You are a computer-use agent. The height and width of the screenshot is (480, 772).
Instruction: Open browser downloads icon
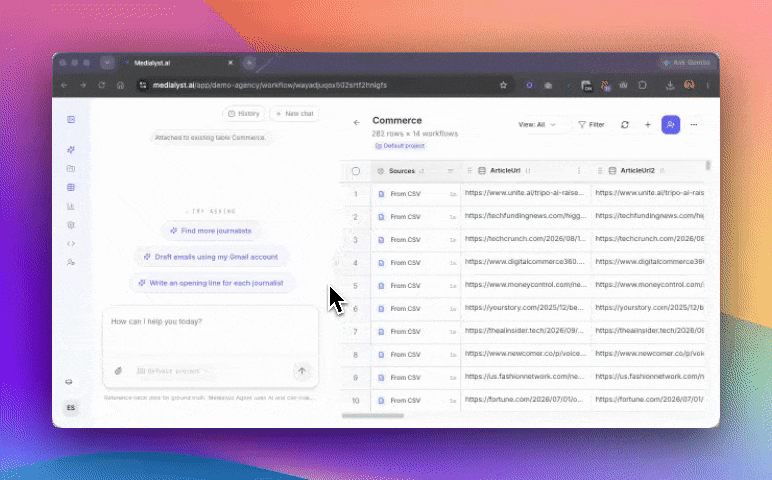point(670,85)
